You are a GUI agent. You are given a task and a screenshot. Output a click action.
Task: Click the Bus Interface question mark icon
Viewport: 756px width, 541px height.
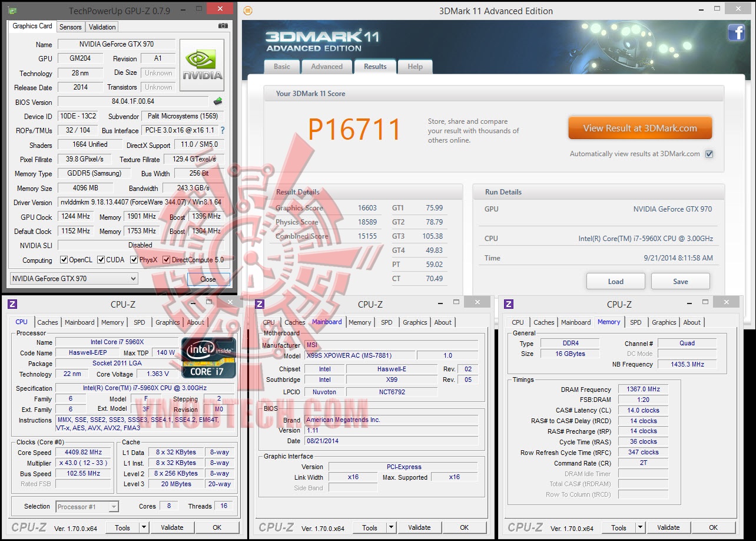[222, 130]
